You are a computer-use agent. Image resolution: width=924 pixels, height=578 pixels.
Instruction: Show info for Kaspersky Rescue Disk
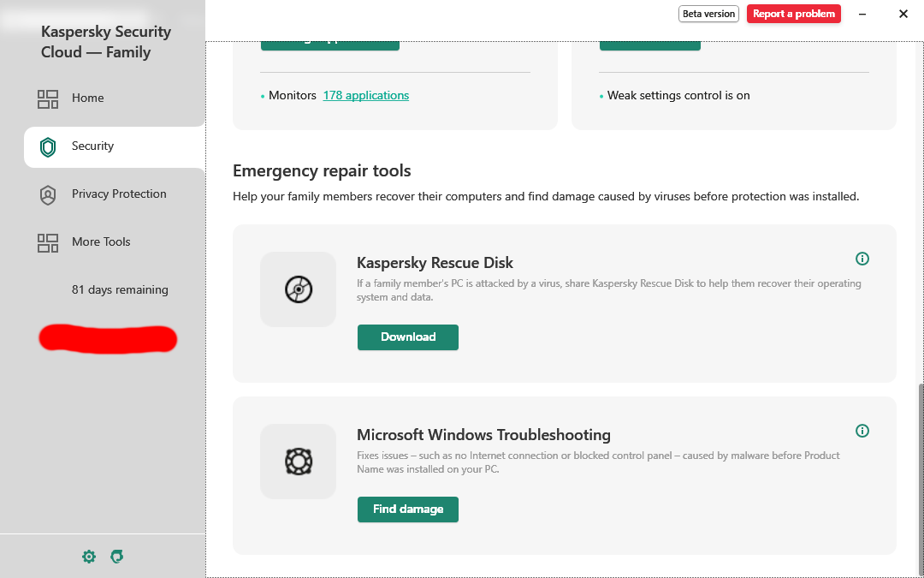[862, 259]
